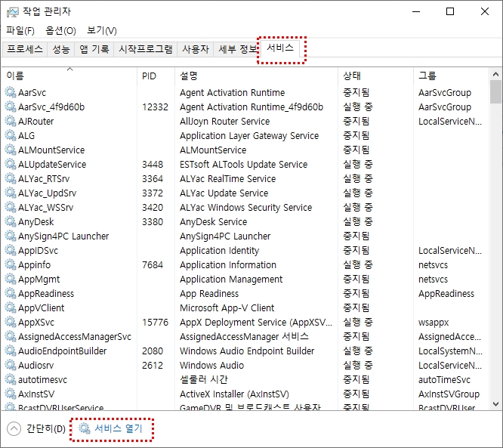Select 'AnyDesk Service' description text

[x=213, y=222]
